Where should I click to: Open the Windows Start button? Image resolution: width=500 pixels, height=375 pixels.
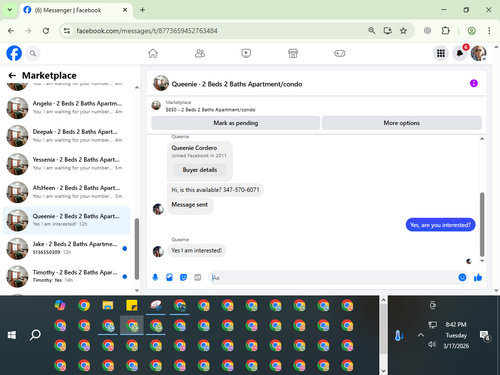[x=12, y=335]
